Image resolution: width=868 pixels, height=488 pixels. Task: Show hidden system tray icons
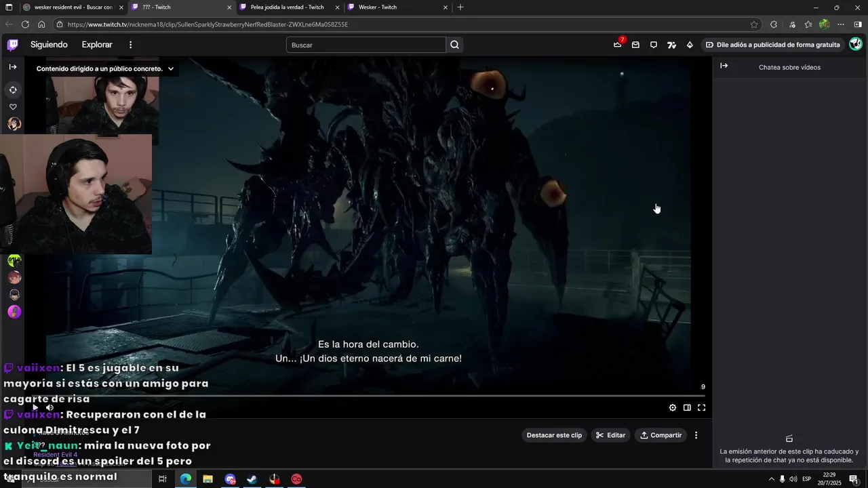point(771,479)
